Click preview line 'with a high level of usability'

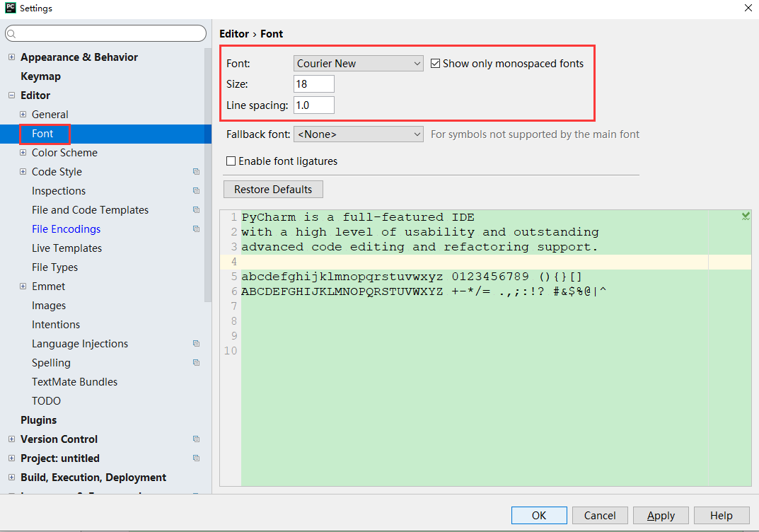point(420,232)
